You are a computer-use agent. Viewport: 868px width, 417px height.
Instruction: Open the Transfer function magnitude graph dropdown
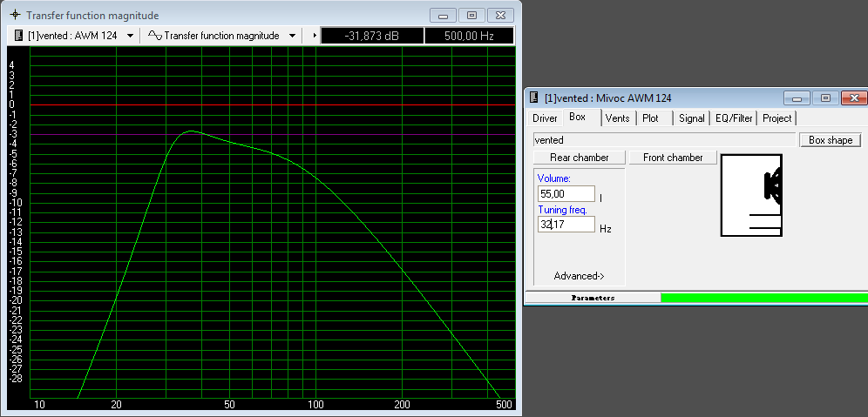[x=291, y=36]
